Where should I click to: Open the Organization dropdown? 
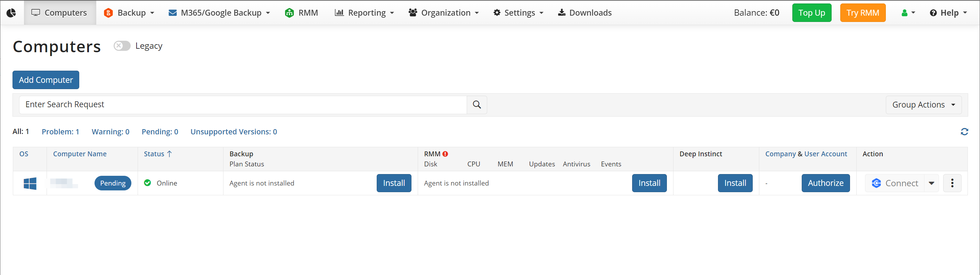click(x=443, y=13)
